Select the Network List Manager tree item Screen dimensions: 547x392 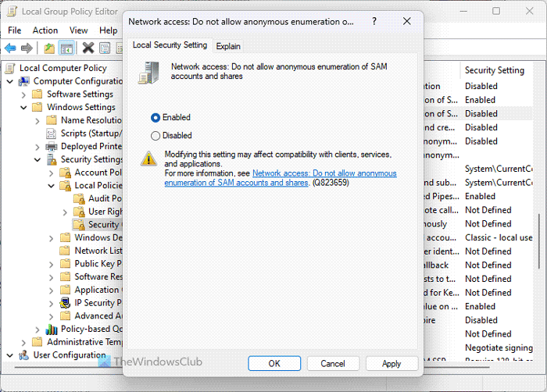pyautogui.click(x=98, y=251)
